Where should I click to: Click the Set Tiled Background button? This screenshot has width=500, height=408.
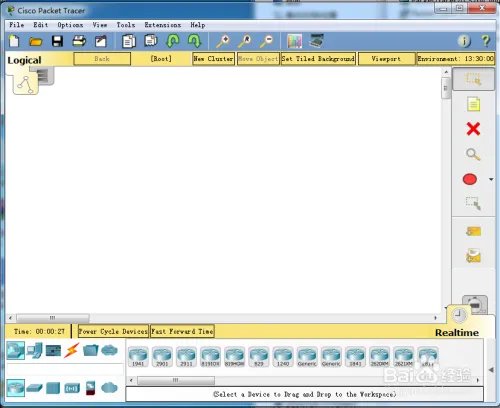318,59
